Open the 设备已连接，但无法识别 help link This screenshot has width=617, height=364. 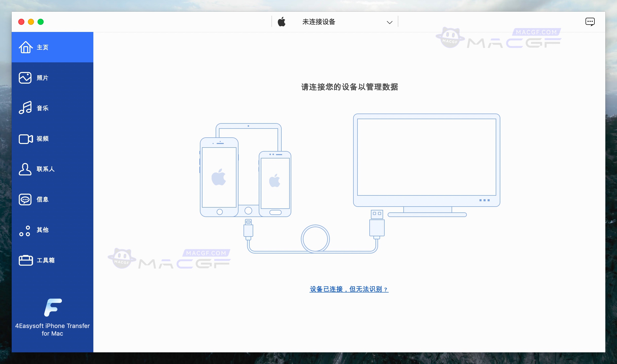pos(349,289)
